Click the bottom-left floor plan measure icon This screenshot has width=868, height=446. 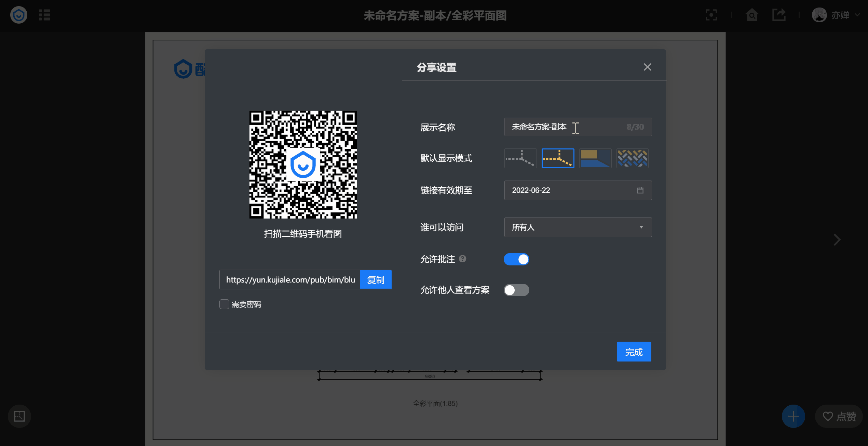coord(19,416)
